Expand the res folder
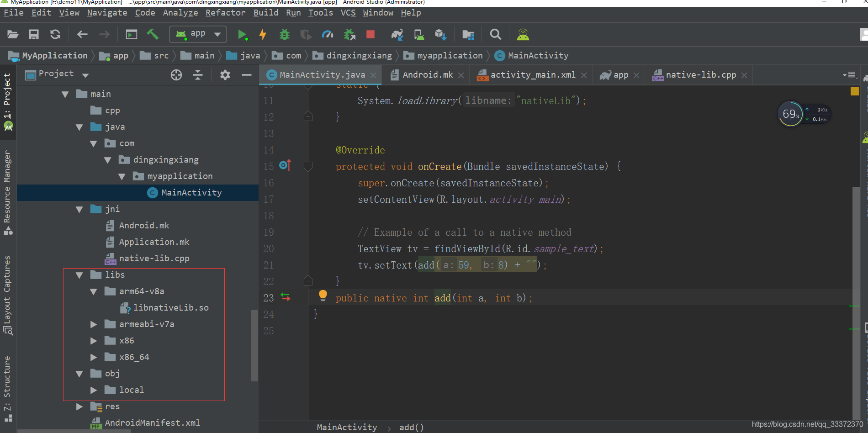Screen dimensions: 868x433 79,407
